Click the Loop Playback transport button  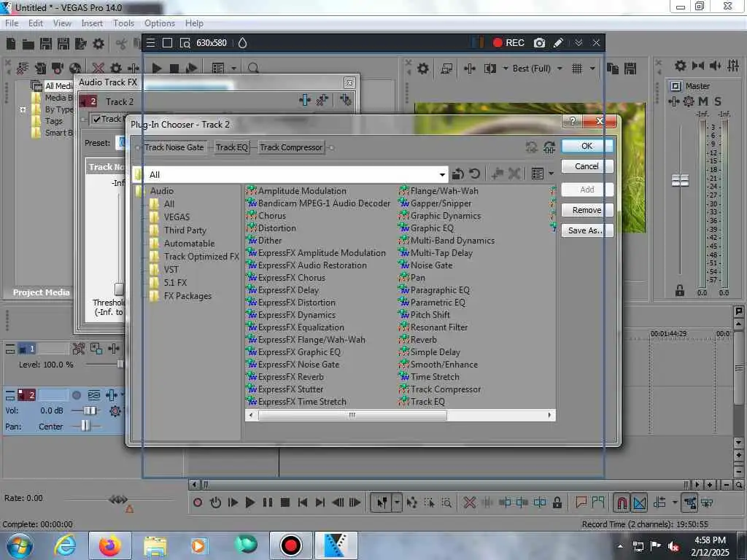(215, 502)
